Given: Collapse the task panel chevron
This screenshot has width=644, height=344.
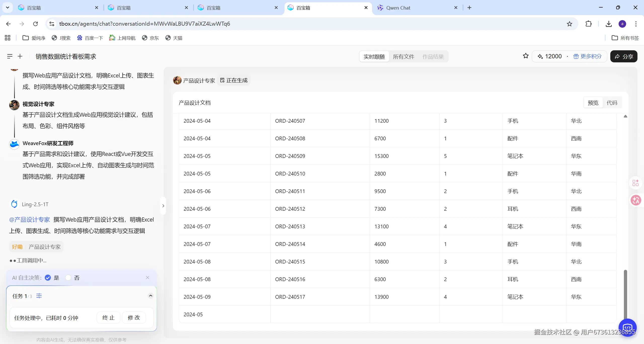Looking at the screenshot, I should coord(150,296).
